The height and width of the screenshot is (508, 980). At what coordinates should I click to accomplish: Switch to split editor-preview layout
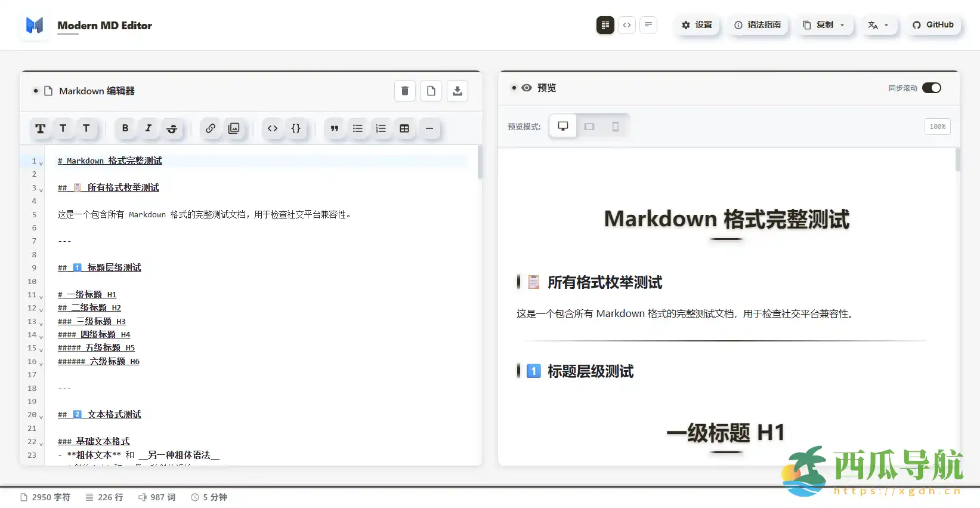pos(605,25)
